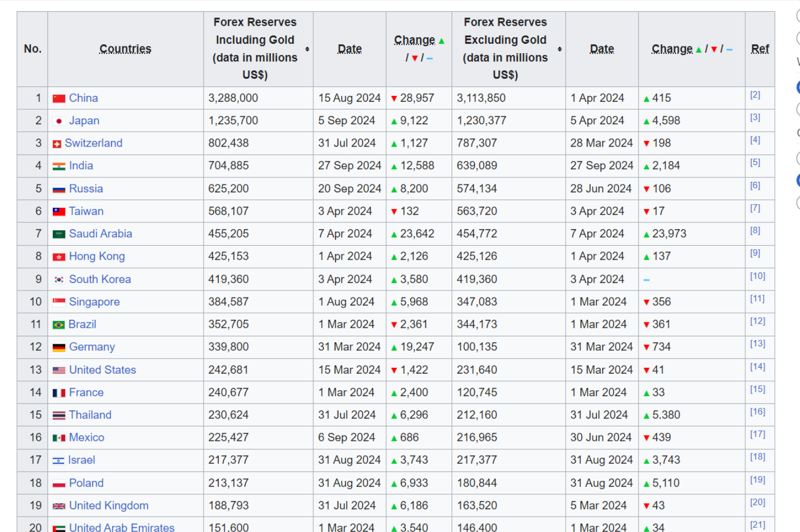Viewport: 800px width, 532px height.
Task: Click the Brazil flag icon
Action: (59, 325)
